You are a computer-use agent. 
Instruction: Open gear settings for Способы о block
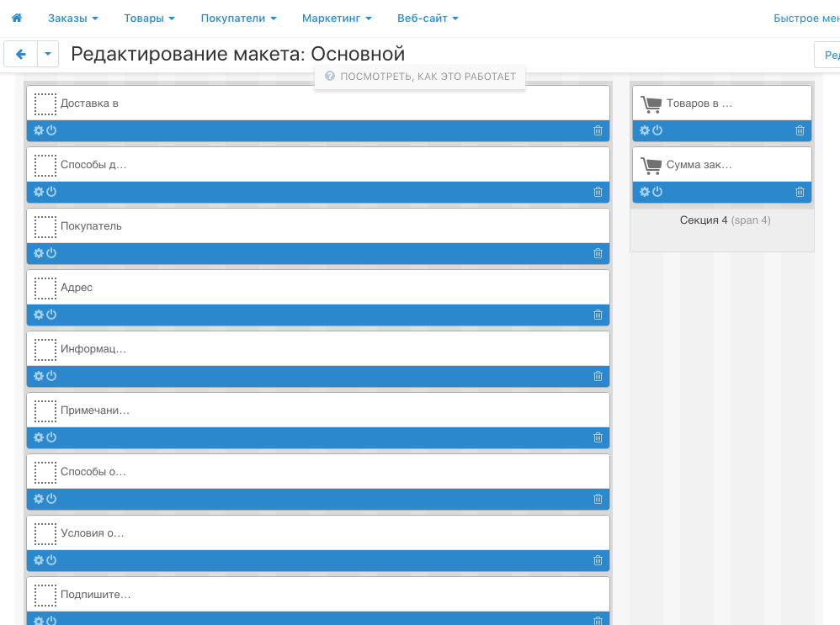tap(39, 499)
